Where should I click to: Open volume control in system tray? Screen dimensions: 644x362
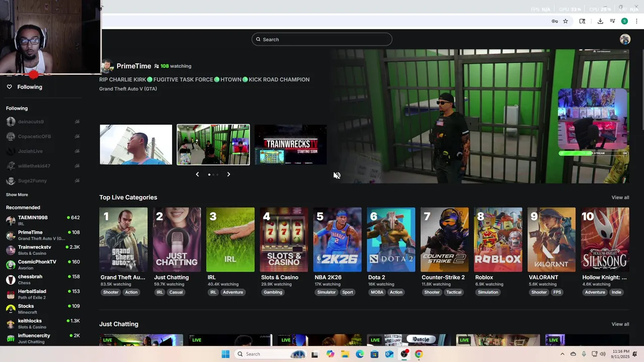603,354
